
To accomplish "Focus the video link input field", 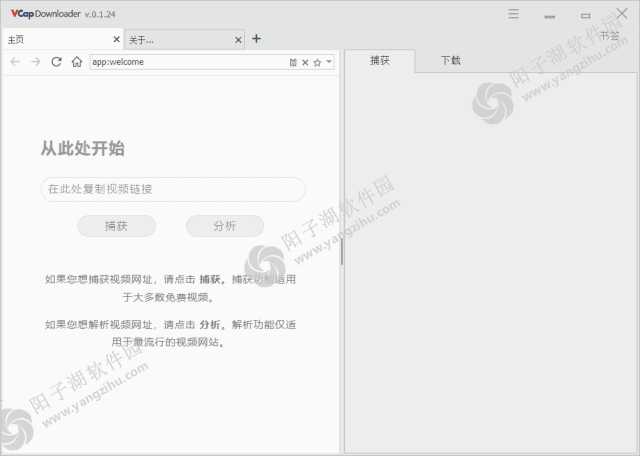I will click(x=173, y=189).
